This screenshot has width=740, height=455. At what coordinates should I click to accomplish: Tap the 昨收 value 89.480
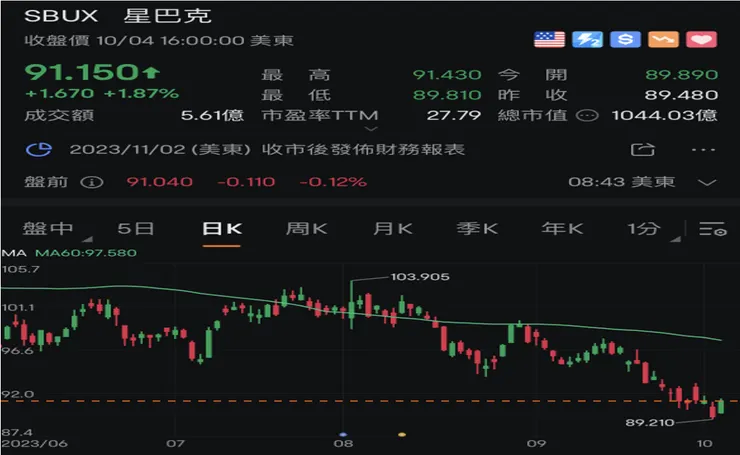[681, 95]
